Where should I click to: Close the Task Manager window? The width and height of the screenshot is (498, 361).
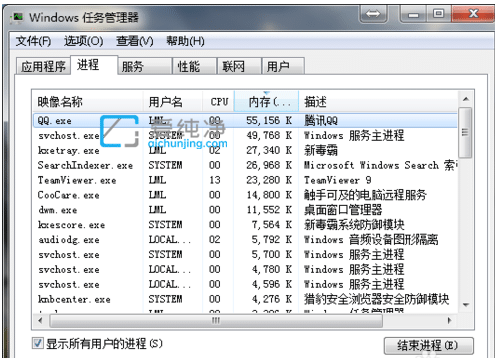click(473, 14)
